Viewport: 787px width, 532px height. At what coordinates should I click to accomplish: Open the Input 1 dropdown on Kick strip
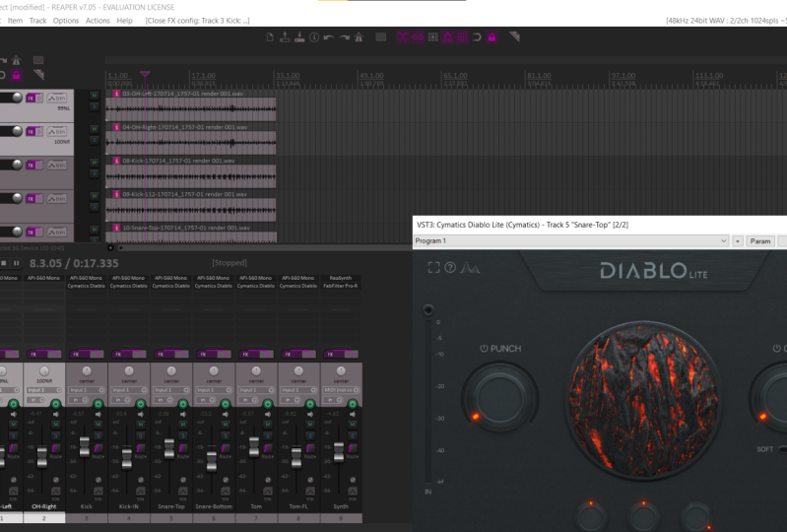[87, 390]
